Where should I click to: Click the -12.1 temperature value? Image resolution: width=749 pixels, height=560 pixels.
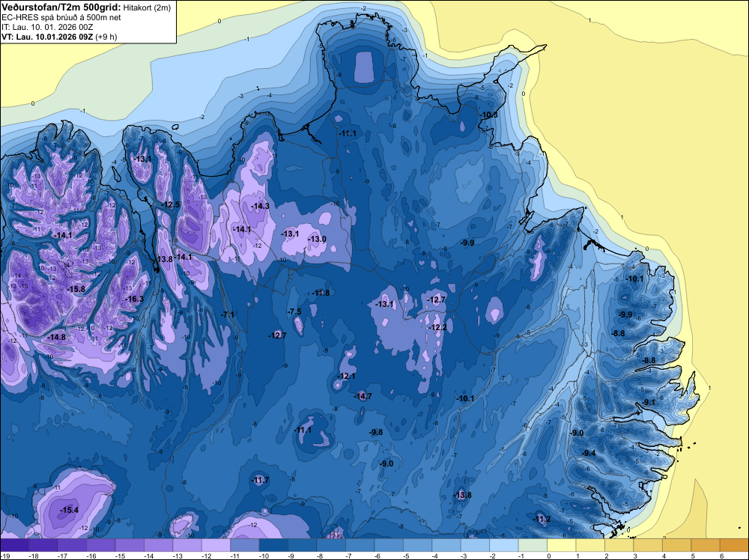[x=346, y=376]
